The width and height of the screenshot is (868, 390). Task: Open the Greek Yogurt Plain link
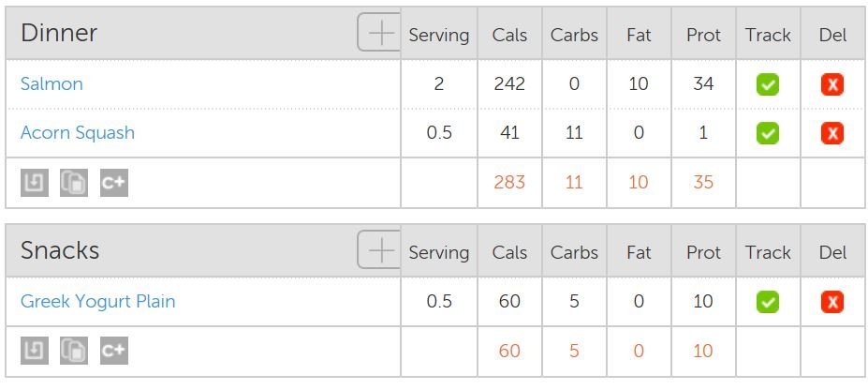point(98,302)
